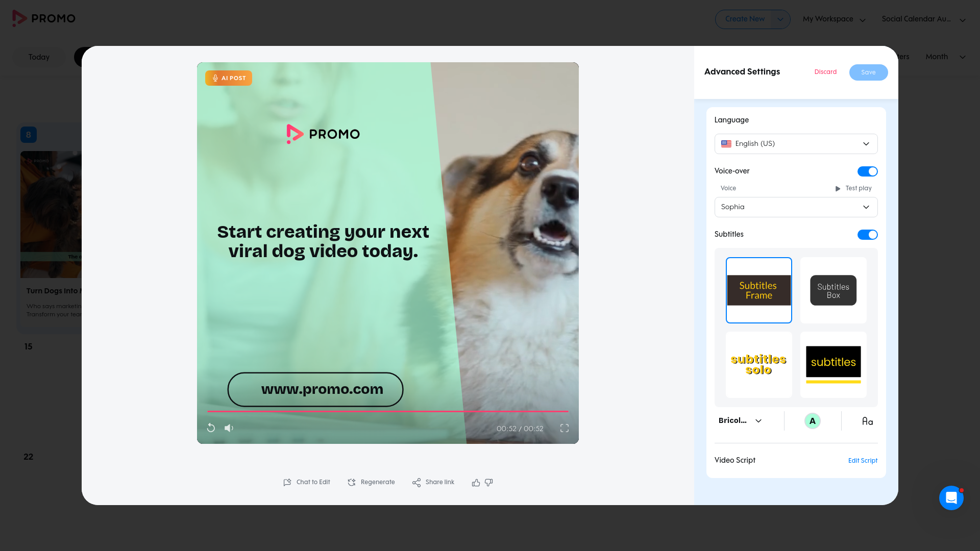Open fullscreen video view
980x551 pixels.
(565, 428)
